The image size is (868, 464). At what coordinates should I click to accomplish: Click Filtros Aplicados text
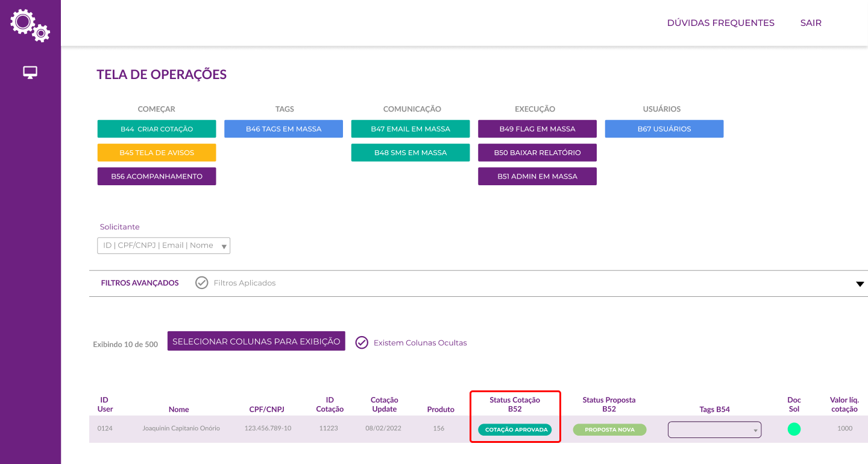pyautogui.click(x=245, y=283)
